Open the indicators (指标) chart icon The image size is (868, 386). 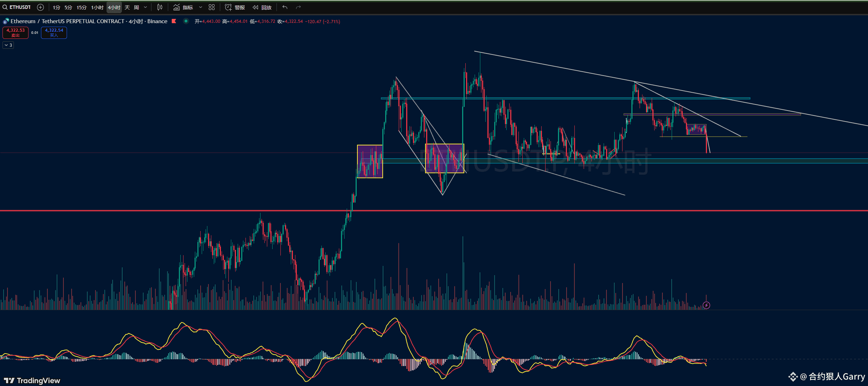pyautogui.click(x=177, y=7)
